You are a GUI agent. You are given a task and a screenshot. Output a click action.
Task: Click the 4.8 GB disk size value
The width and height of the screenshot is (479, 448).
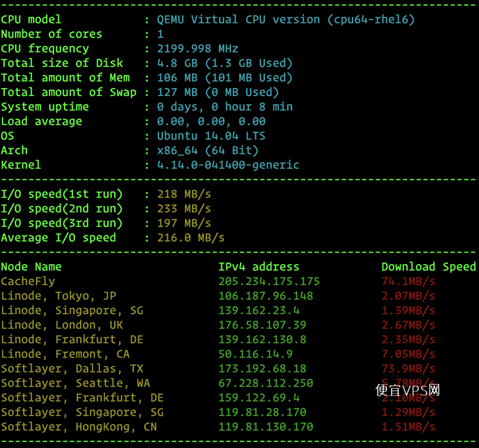[177, 63]
